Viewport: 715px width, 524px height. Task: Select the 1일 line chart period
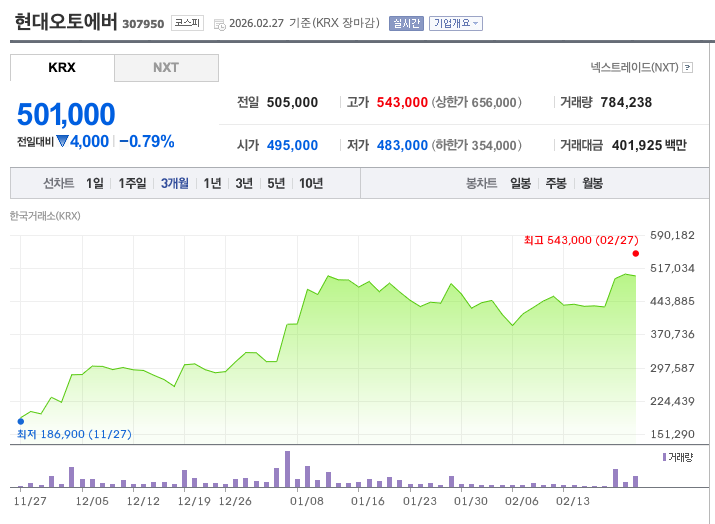click(95, 183)
